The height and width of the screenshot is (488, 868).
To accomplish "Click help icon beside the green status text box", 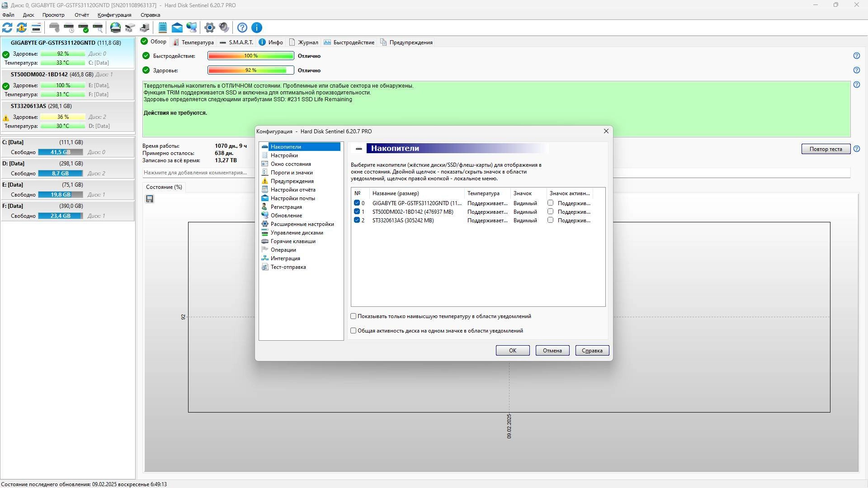I will click(856, 84).
